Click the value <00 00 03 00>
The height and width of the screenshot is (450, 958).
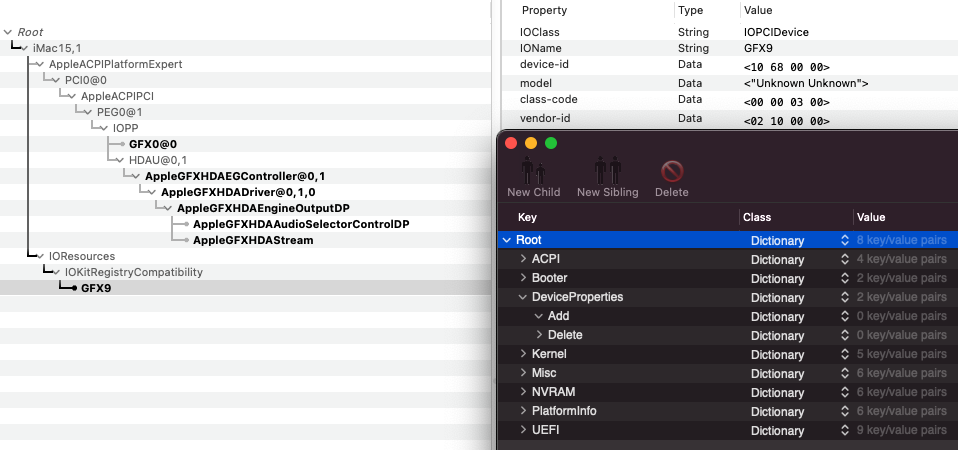787,103
